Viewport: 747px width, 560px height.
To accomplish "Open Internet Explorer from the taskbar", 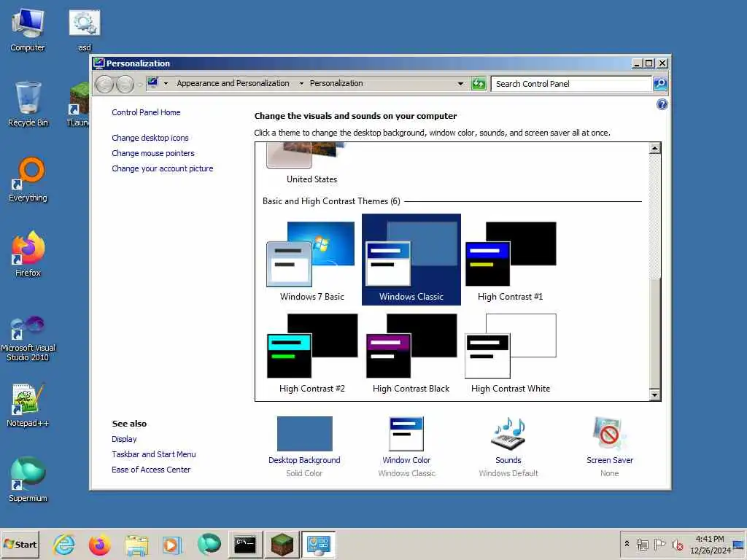I will [x=64, y=544].
